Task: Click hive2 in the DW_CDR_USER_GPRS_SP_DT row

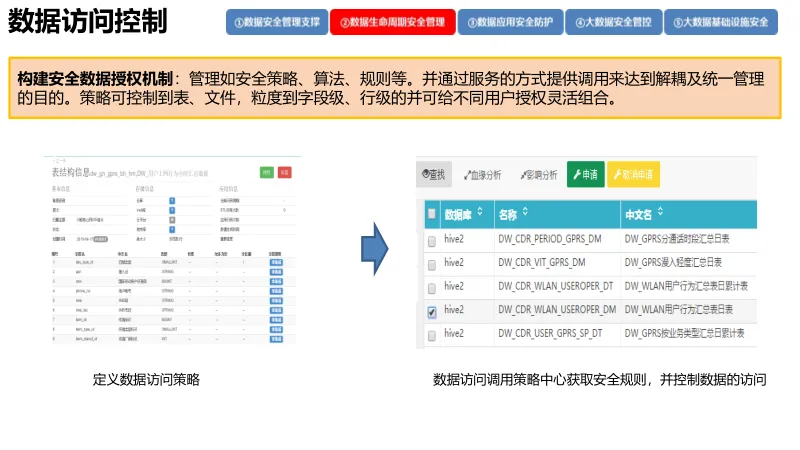Action: [x=454, y=333]
